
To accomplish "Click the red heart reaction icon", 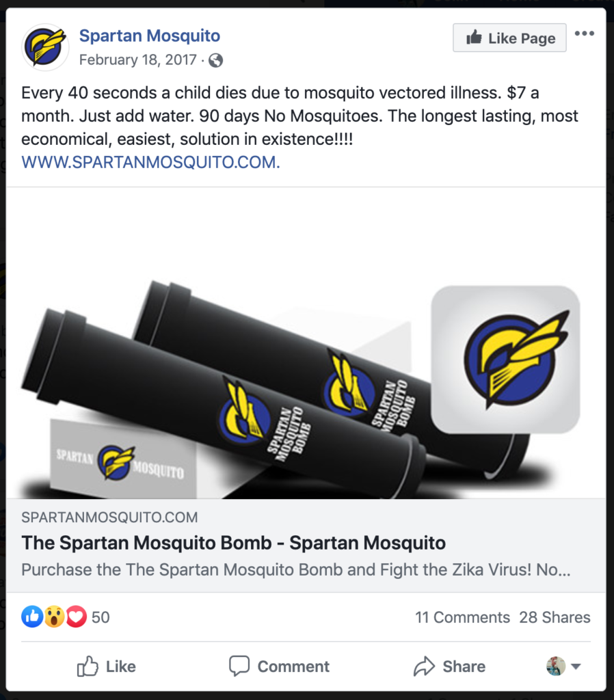I will [77, 617].
